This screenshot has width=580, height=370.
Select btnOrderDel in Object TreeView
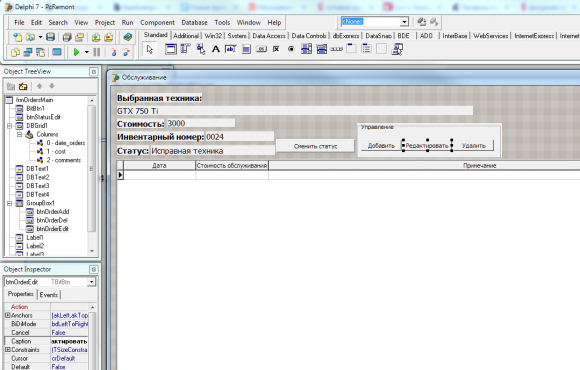click(x=52, y=220)
